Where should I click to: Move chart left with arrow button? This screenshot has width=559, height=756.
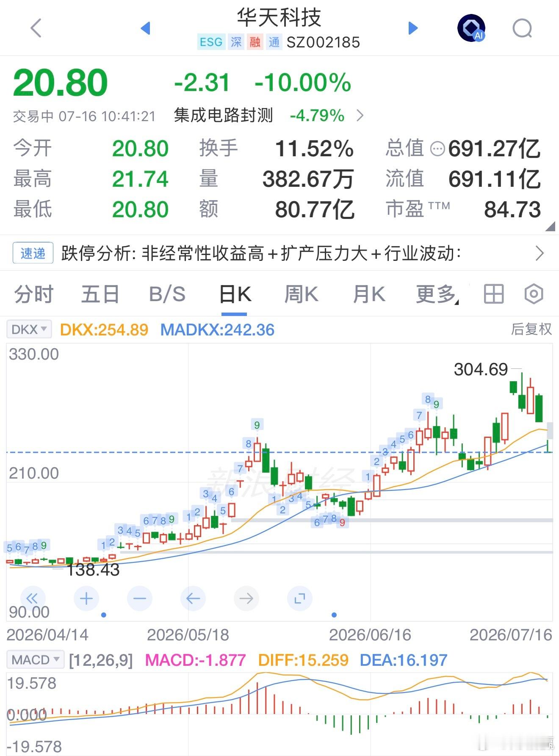pyautogui.click(x=193, y=598)
